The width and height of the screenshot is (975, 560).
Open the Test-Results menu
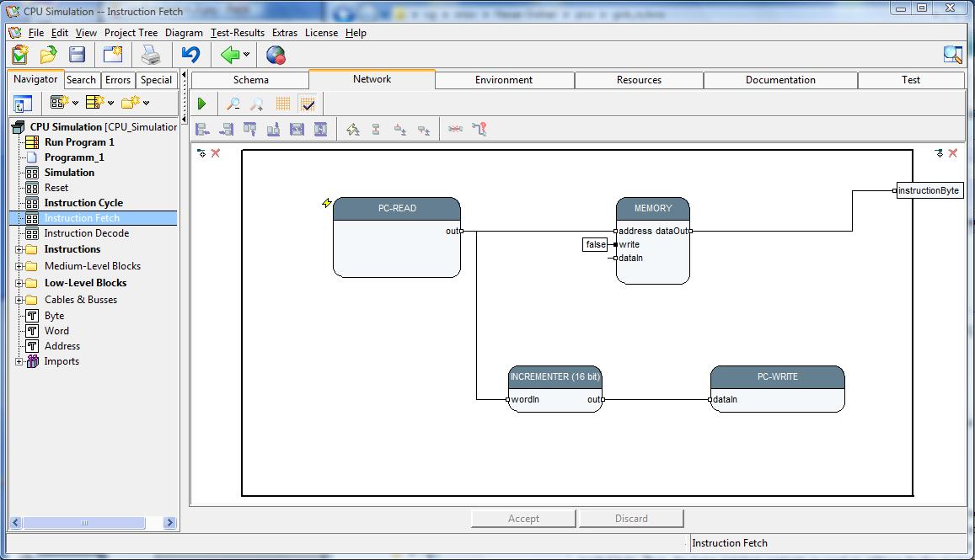pos(238,33)
